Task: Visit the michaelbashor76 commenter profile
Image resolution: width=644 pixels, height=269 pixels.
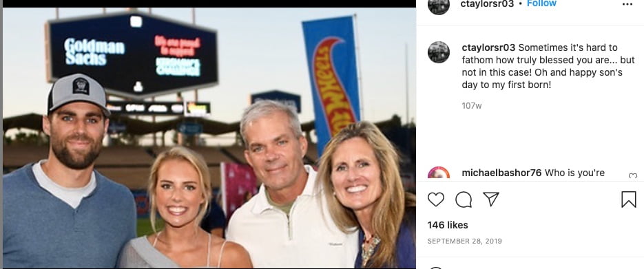Action: [x=501, y=173]
